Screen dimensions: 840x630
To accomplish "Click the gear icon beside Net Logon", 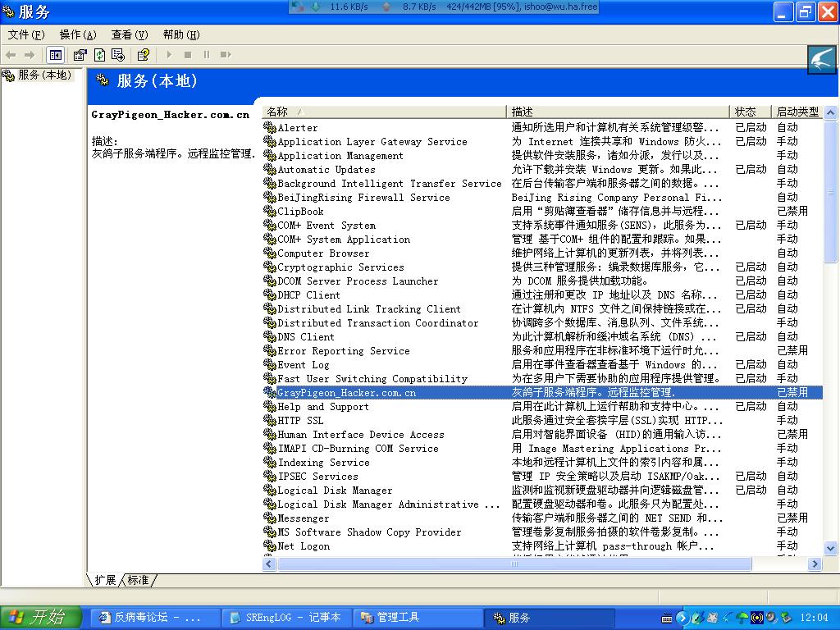I will tap(269, 546).
